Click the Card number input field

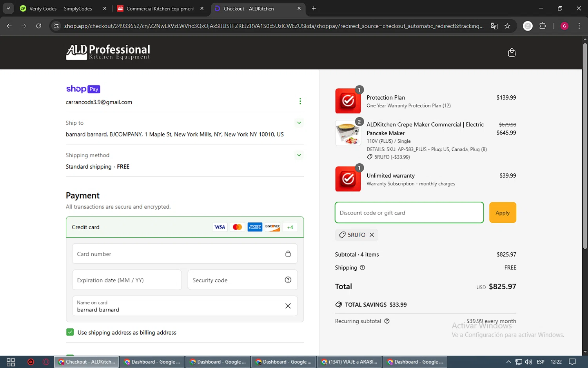tap(185, 253)
